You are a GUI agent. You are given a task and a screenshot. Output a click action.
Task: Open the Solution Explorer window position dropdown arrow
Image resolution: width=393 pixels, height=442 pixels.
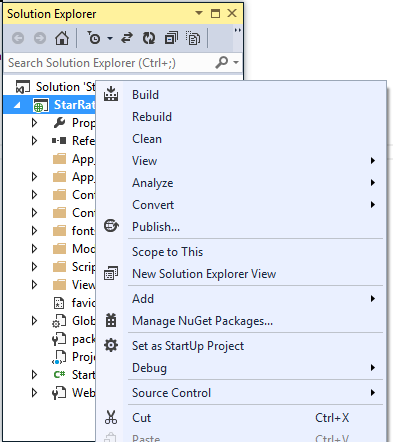click(199, 13)
